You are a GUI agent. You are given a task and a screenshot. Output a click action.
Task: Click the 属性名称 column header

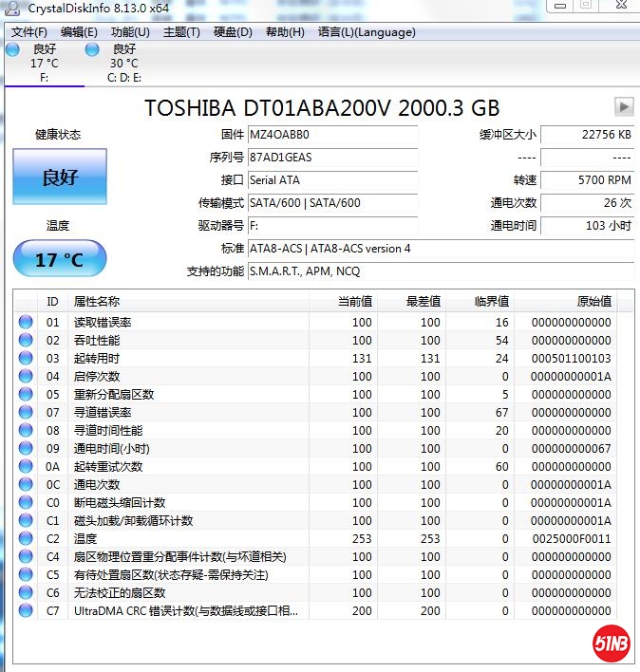pos(190,301)
